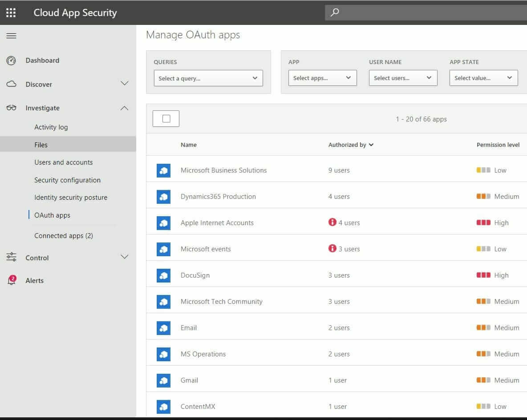Image resolution: width=527 pixels, height=420 pixels.
Task: Open Activity log in sidebar
Action: [51, 127]
